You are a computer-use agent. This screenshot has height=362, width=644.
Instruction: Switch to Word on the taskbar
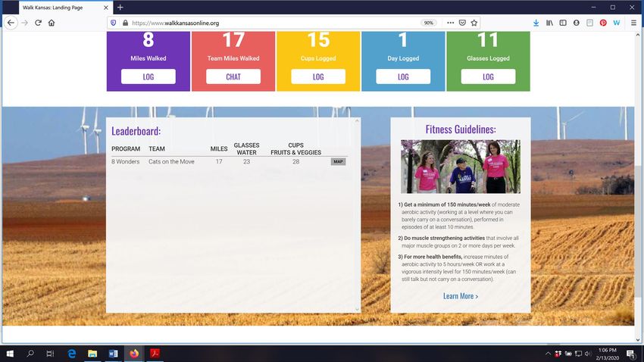[x=114, y=354]
